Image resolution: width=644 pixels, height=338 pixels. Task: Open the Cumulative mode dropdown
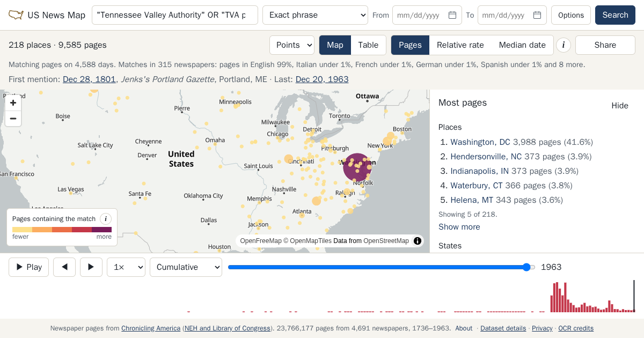point(186,267)
